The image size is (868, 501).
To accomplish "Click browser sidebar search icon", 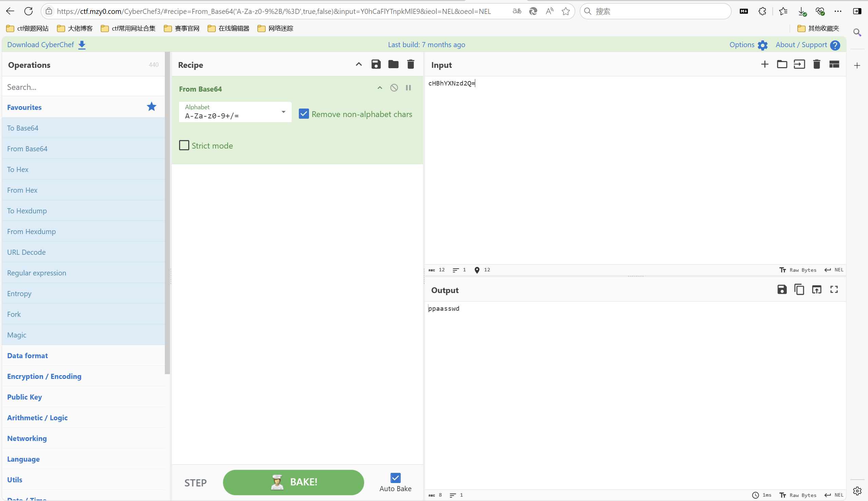I will point(857,32).
